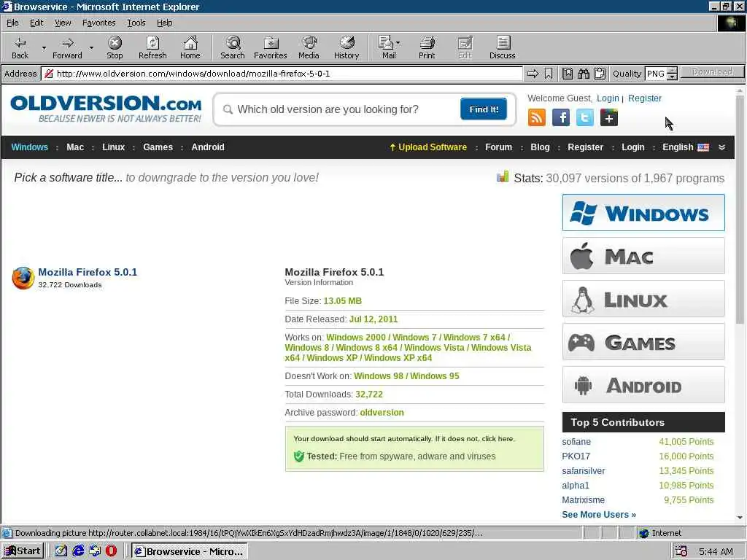Click the Show Desktop quick launch icon
This screenshot has height=560, width=747.
click(x=61, y=551)
